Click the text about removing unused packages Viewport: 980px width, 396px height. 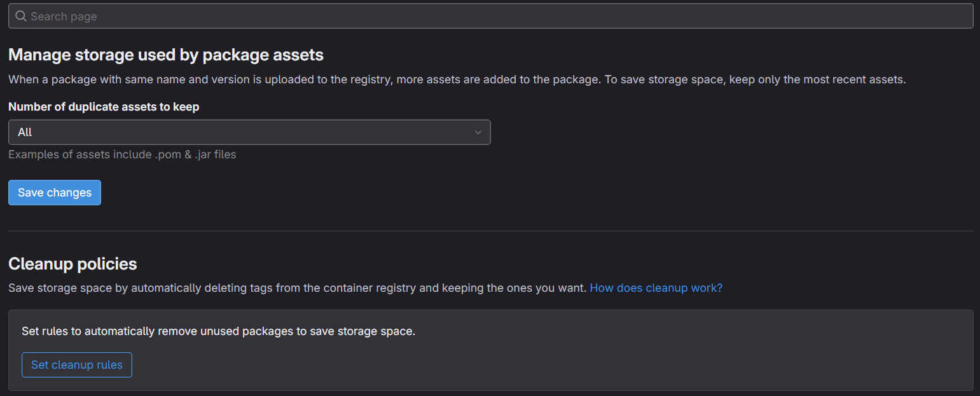click(x=218, y=331)
